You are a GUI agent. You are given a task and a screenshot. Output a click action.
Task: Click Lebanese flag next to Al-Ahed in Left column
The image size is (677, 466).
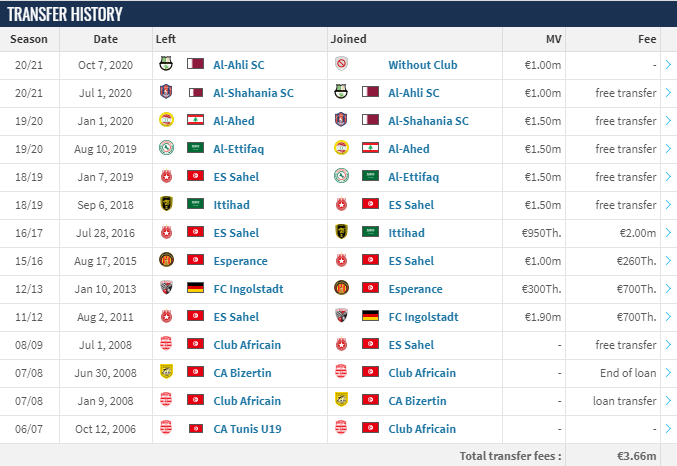(195, 120)
